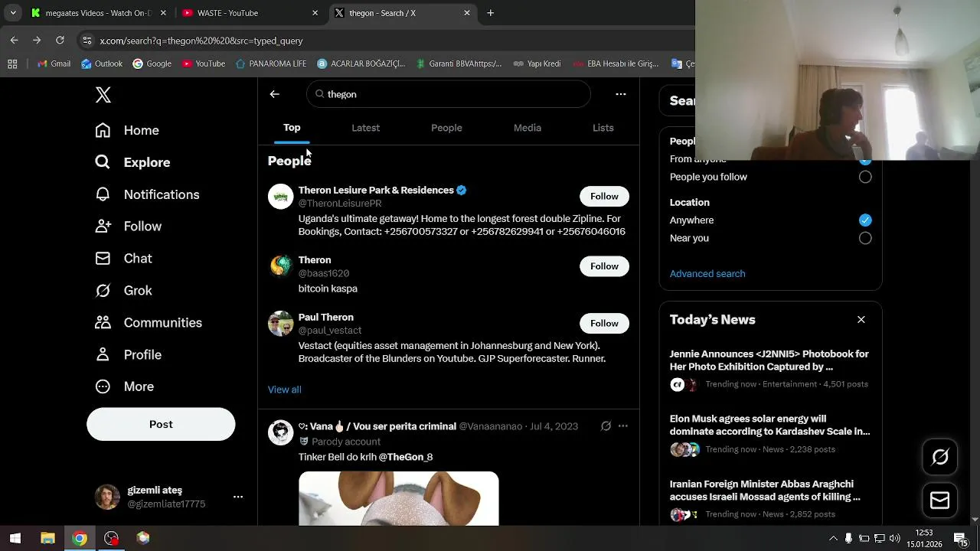This screenshot has height=551, width=980.
Task: Follow Theron Lesiure Park & Residences
Action: 604,197
